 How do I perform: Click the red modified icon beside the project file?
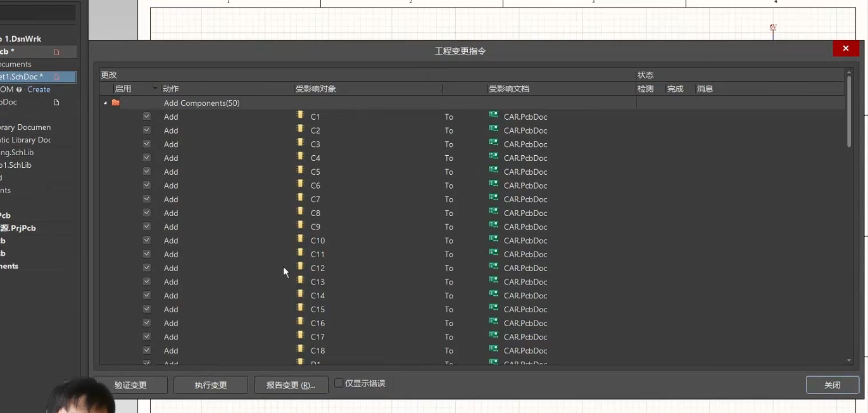click(x=56, y=52)
